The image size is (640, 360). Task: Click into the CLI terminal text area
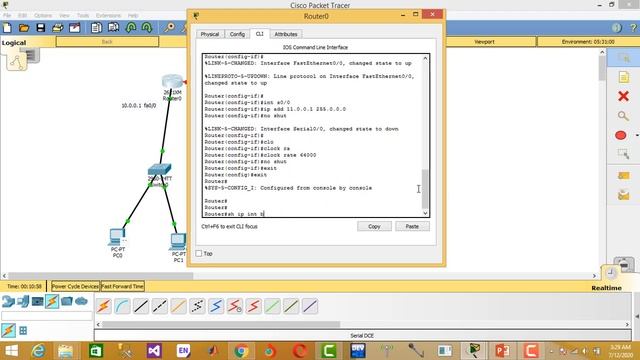coord(312,135)
